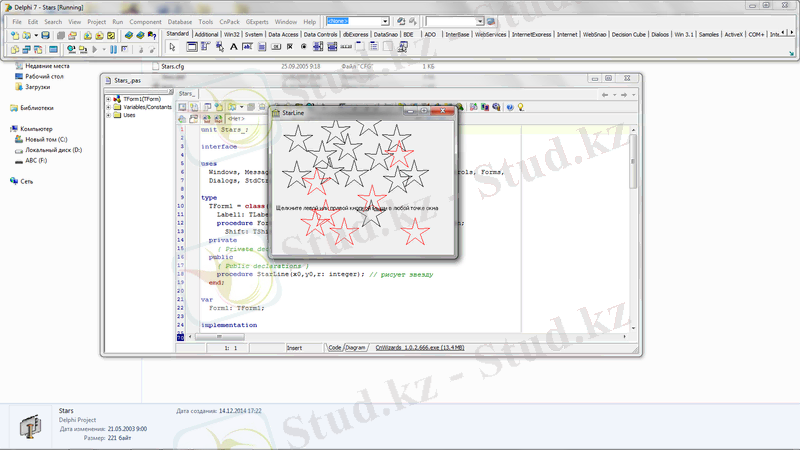Click the Run program green arrow icon
The height and width of the screenshot is (450, 800).
coord(96,49)
